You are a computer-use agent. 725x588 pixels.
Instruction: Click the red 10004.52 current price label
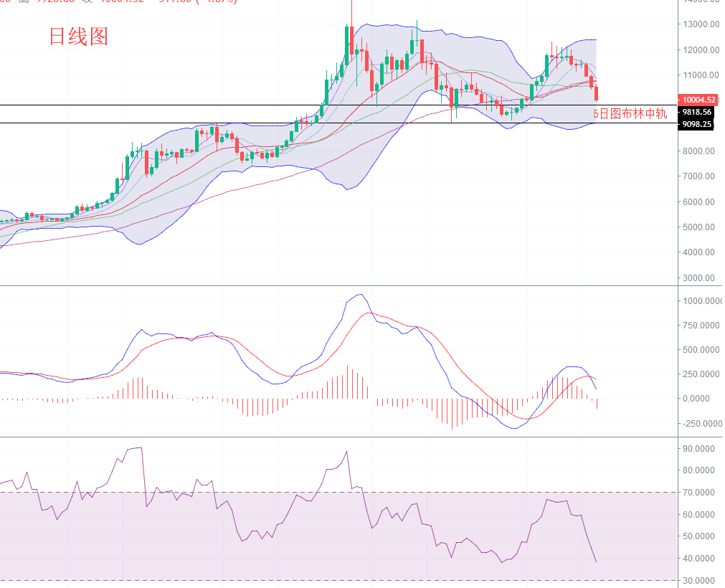click(x=697, y=100)
